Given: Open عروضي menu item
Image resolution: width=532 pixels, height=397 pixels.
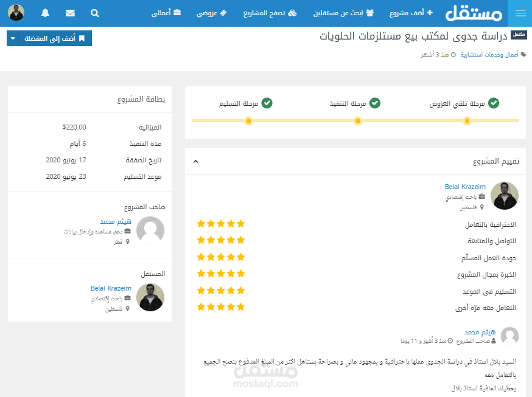Looking at the screenshot, I should pyautogui.click(x=211, y=13).
